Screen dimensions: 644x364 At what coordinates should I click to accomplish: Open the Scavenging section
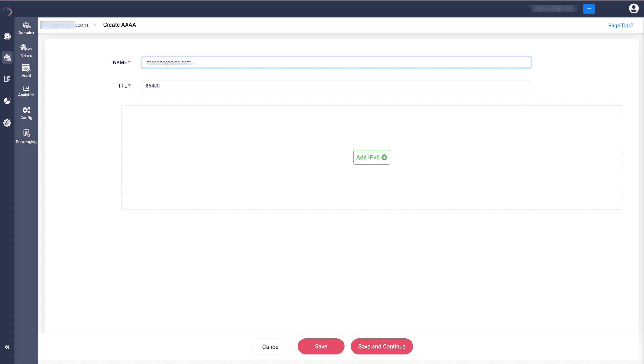(x=26, y=136)
